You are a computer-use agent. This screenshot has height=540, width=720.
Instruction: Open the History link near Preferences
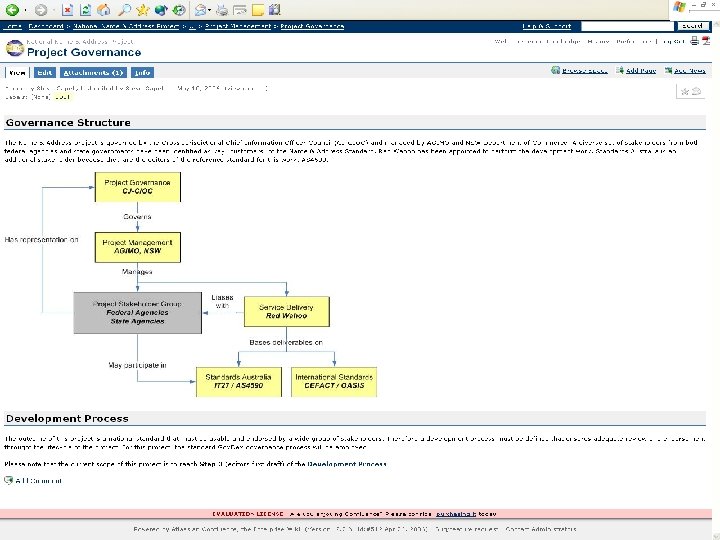(599, 41)
